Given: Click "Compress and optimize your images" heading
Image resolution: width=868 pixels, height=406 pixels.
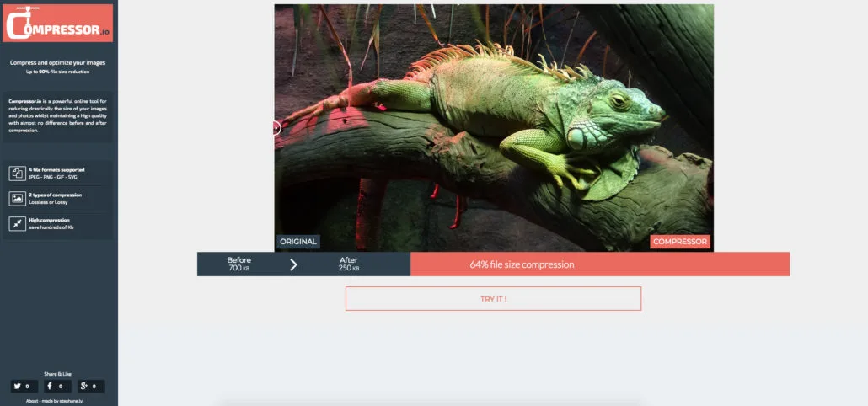Looking at the screenshot, I should (57, 63).
